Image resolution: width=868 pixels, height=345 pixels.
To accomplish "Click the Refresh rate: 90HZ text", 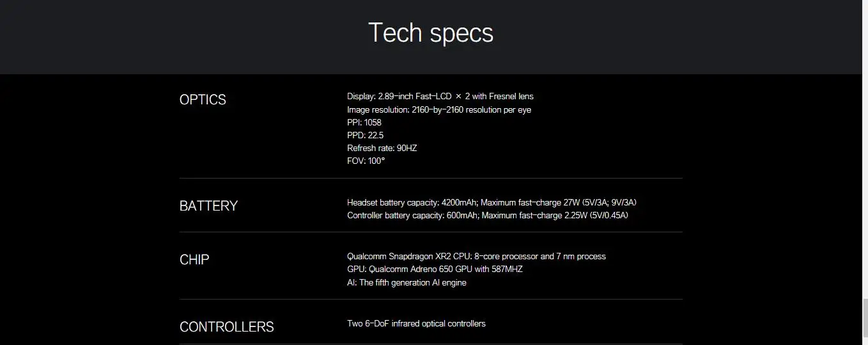I will pyautogui.click(x=382, y=148).
